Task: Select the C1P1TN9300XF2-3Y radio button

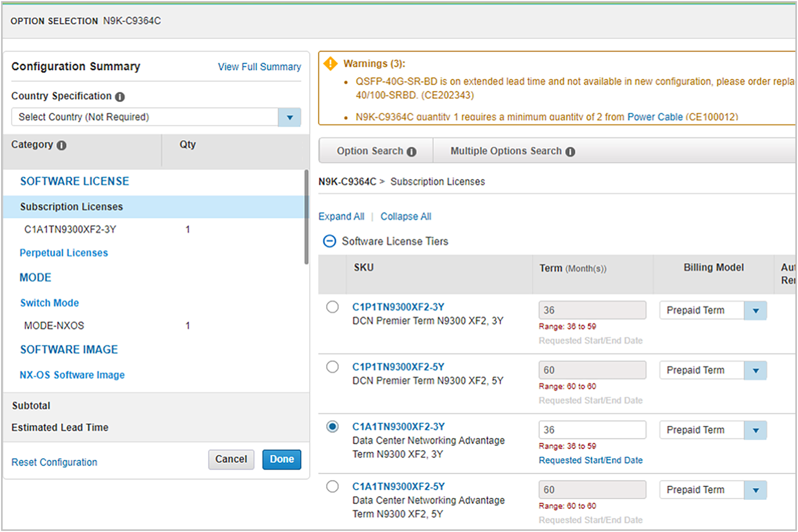Action: (332, 307)
